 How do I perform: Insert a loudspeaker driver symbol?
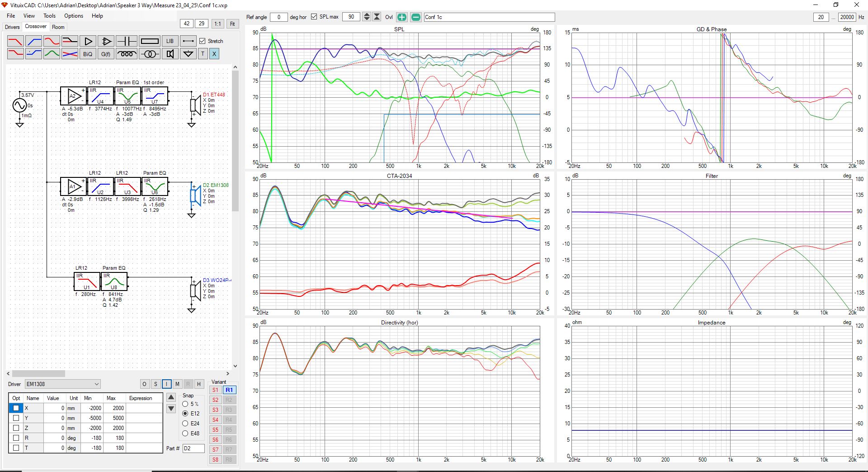tap(170, 54)
